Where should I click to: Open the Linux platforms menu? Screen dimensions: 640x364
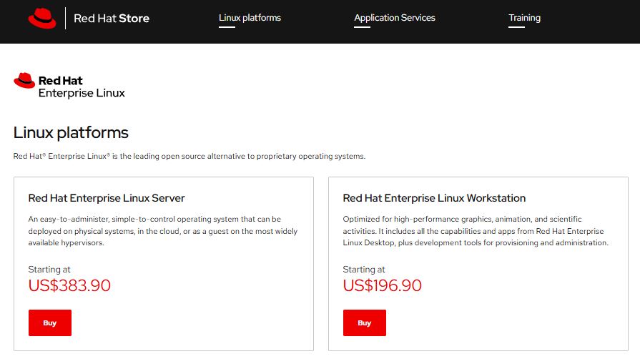250,18
